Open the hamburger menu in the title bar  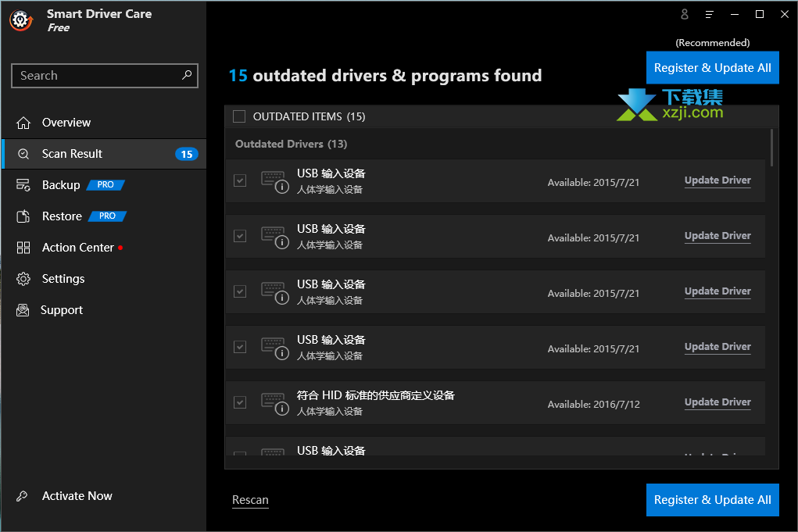tap(710, 14)
